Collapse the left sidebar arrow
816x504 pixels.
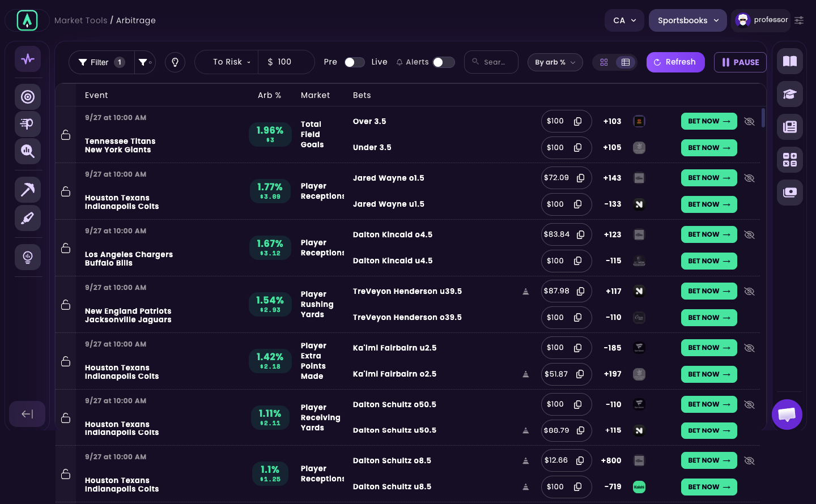[27, 414]
